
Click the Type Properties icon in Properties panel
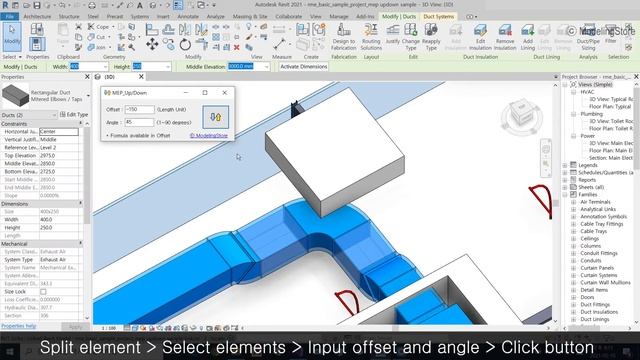click(x=37, y=29)
